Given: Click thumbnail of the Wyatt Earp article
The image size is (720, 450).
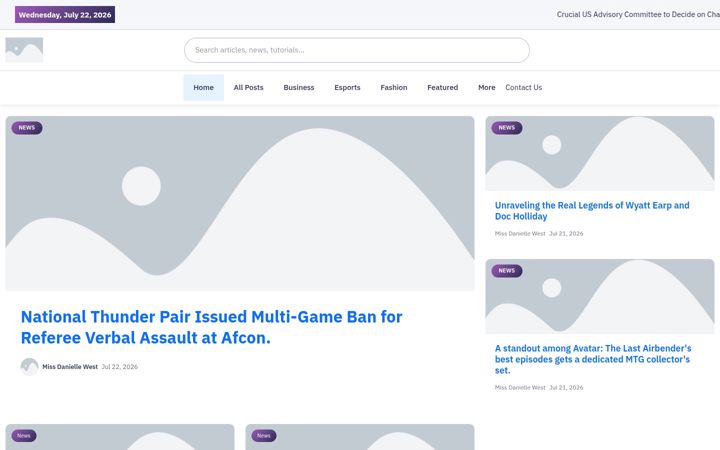Looking at the screenshot, I should tap(600, 153).
